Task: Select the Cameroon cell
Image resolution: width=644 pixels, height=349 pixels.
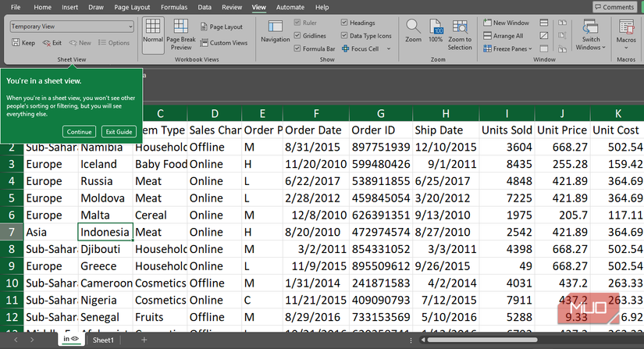Action: click(x=105, y=283)
